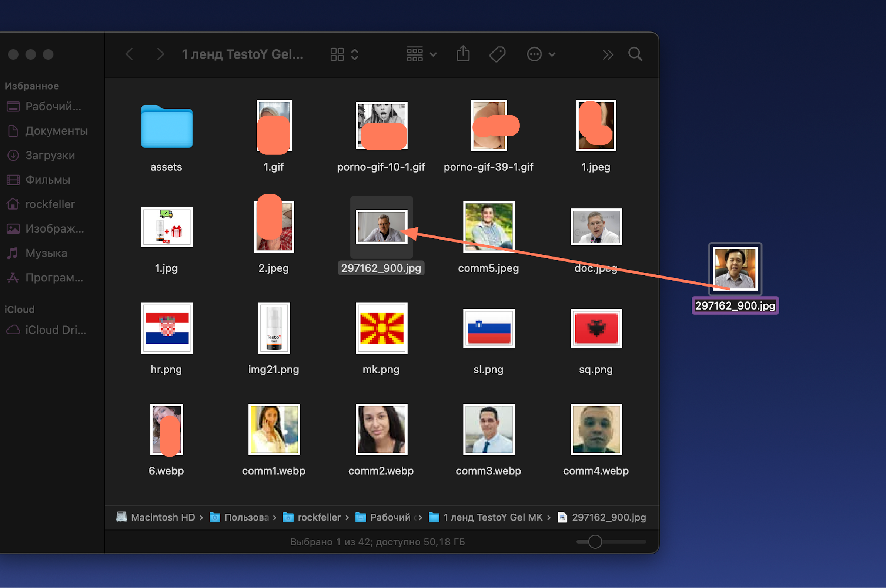886x588 pixels.
Task: Open the Tags editor icon
Action: point(497,54)
